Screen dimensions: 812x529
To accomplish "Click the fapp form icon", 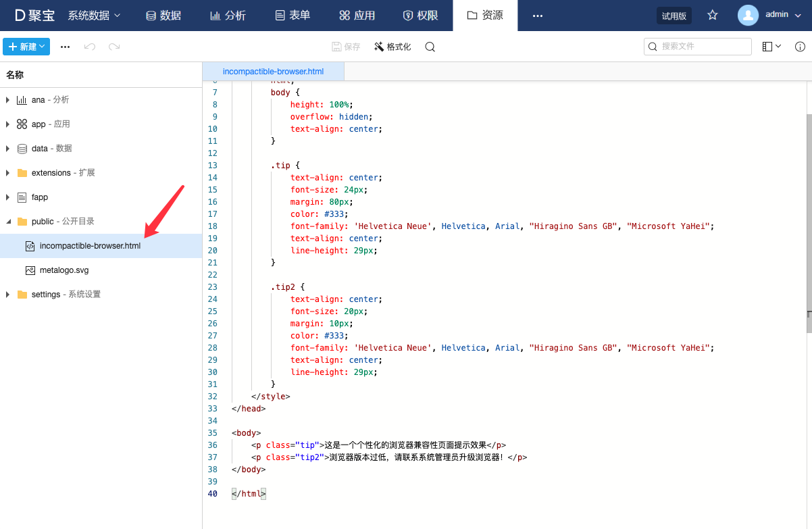I will point(22,197).
